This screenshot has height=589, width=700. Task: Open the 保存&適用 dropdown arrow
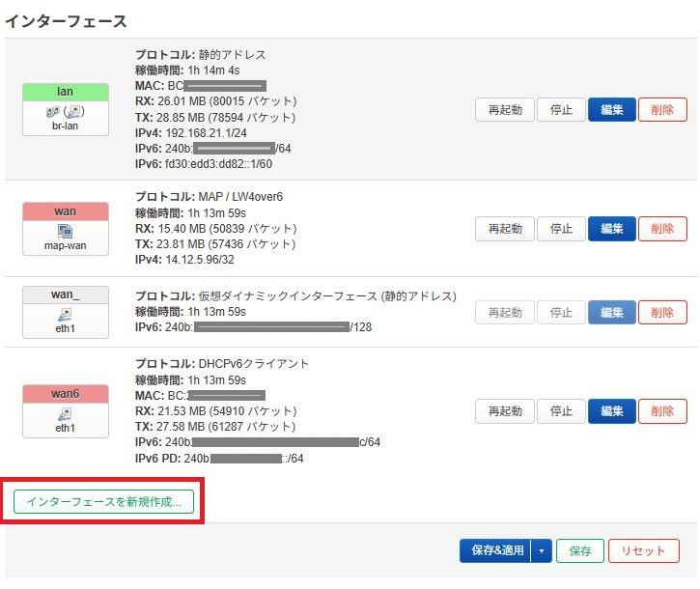click(x=541, y=551)
